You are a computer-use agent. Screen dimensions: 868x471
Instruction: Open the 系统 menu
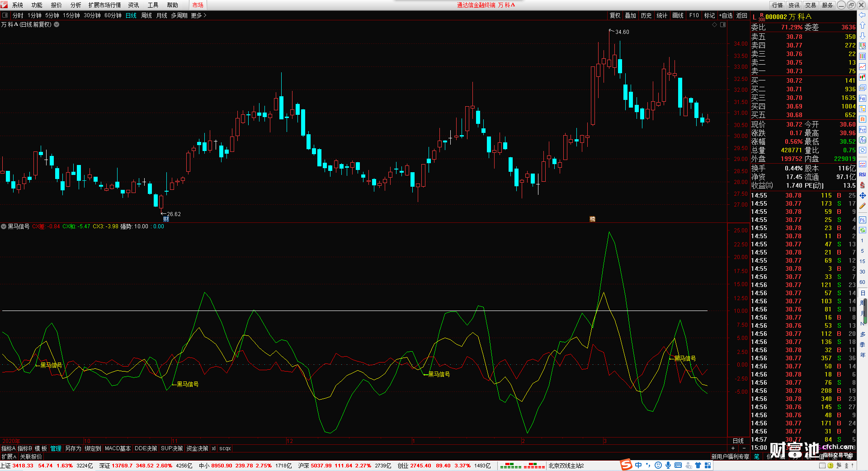tap(18, 5)
